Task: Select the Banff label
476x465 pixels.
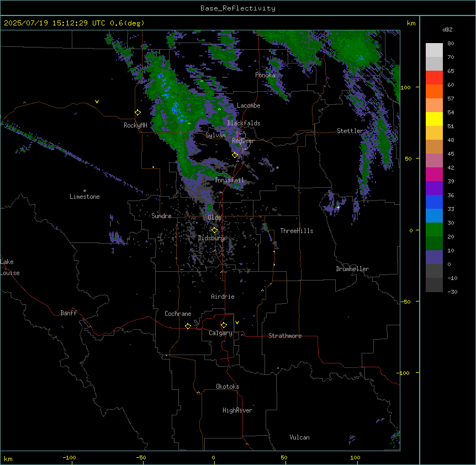Action: click(x=68, y=313)
